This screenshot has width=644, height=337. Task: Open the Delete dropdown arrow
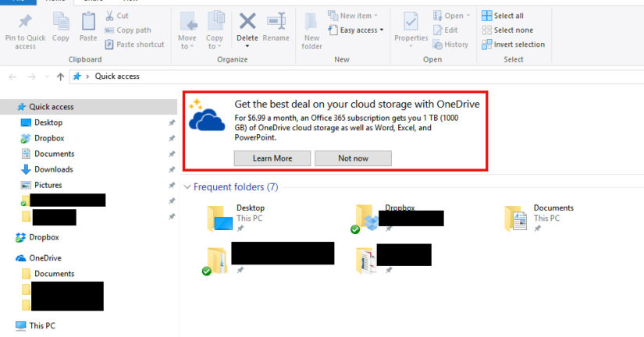(247, 46)
